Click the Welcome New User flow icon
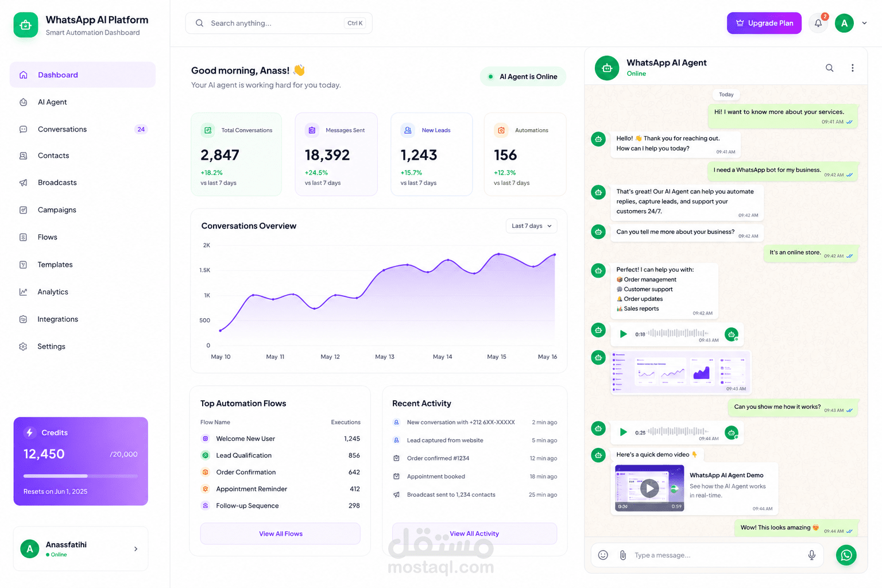 point(205,439)
